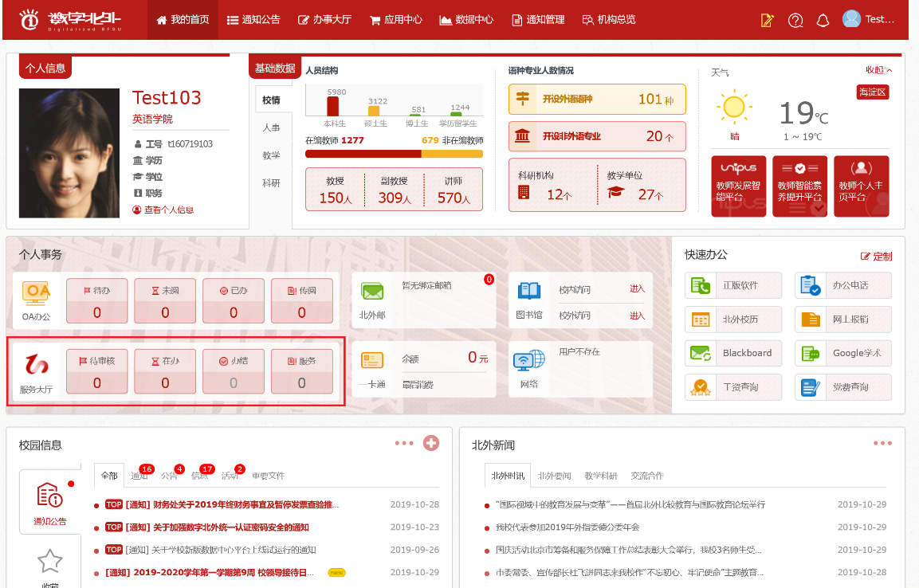The image size is (919, 588).
Task: Open the 北外邮 mail icon
Action: [372, 291]
